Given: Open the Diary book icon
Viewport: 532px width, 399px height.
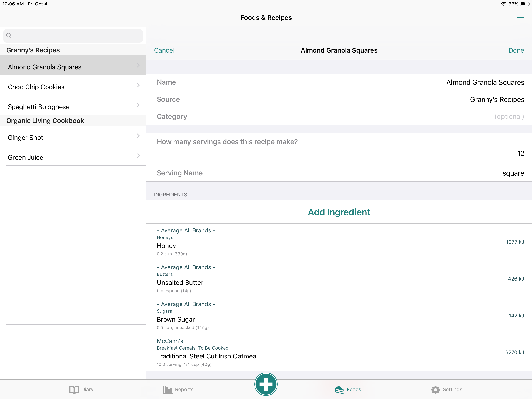Looking at the screenshot, I should pos(74,389).
